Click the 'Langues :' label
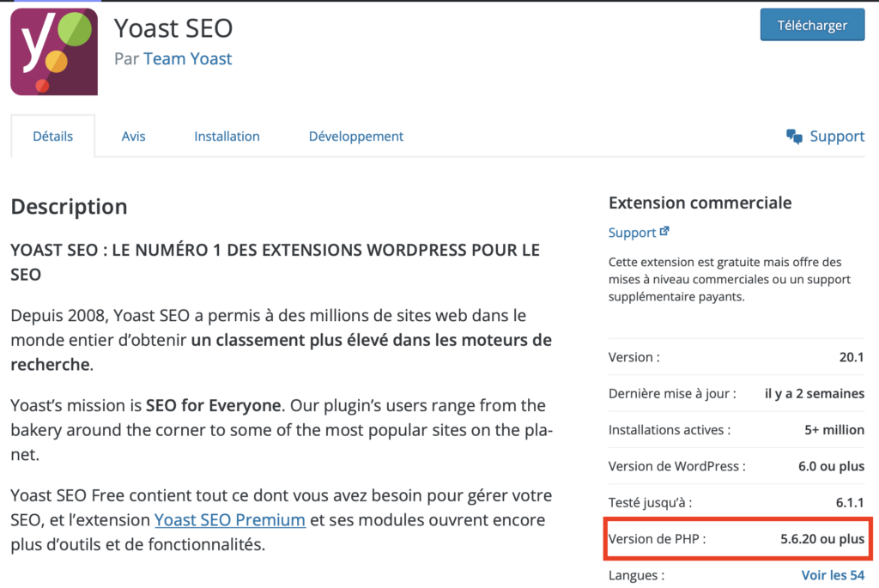The width and height of the screenshot is (879, 588). pos(636,575)
